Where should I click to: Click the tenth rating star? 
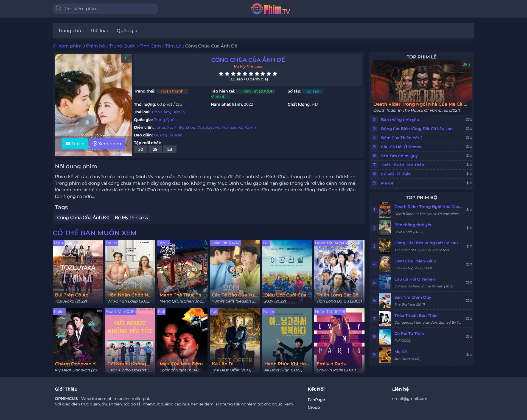click(x=275, y=74)
